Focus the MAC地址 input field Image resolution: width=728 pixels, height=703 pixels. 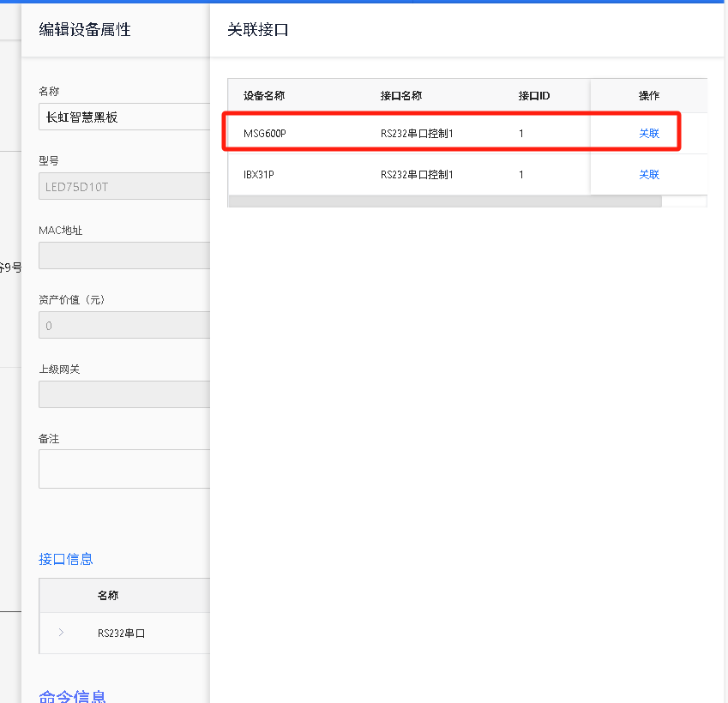124,255
